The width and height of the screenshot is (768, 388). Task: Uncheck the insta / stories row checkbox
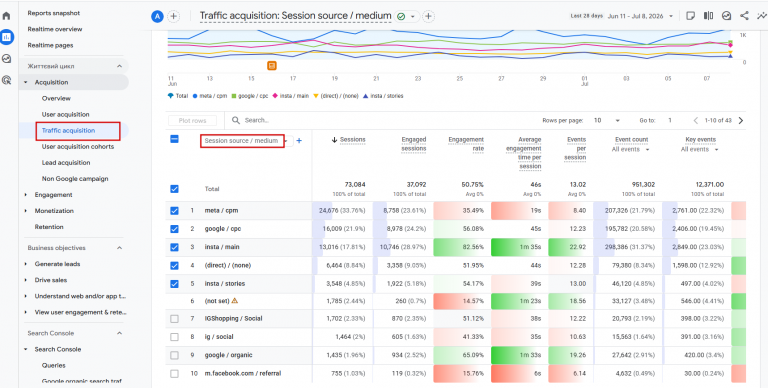pos(174,284)
